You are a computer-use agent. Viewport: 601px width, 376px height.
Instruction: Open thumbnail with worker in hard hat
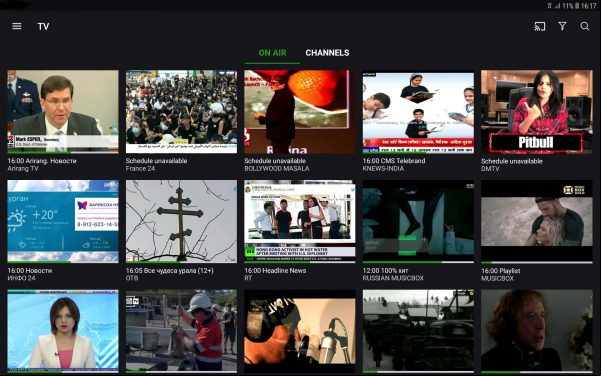pyautogui.click(x=181, y=331)
